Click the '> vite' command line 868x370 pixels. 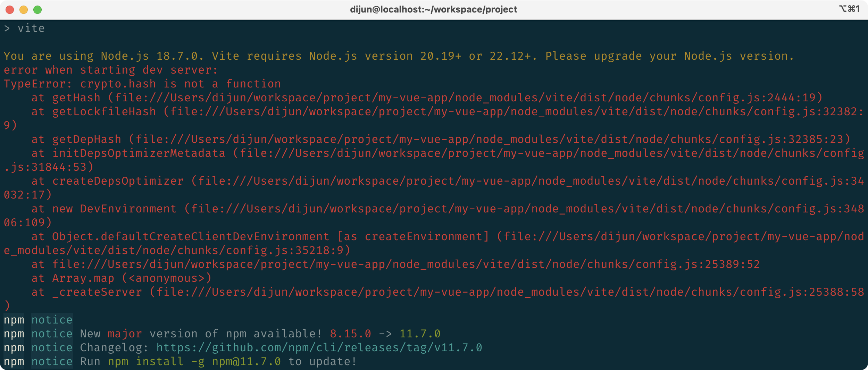point(24,28)
